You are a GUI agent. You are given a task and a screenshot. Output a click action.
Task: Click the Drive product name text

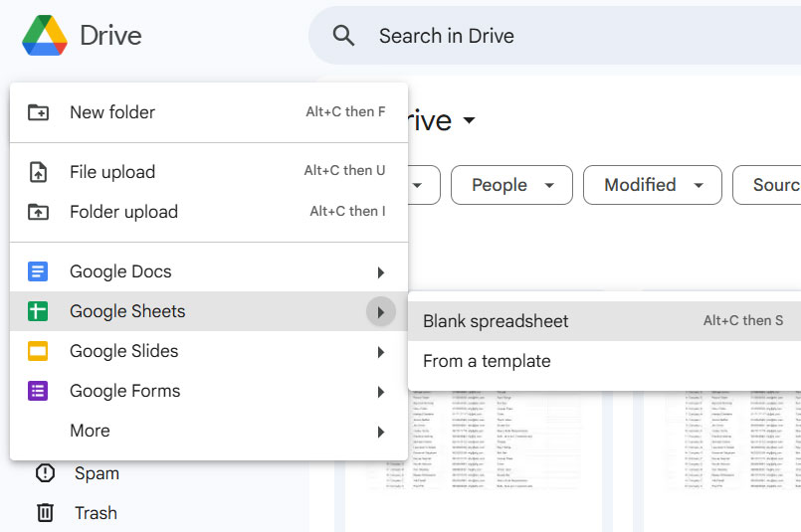[x=110, y=35]
